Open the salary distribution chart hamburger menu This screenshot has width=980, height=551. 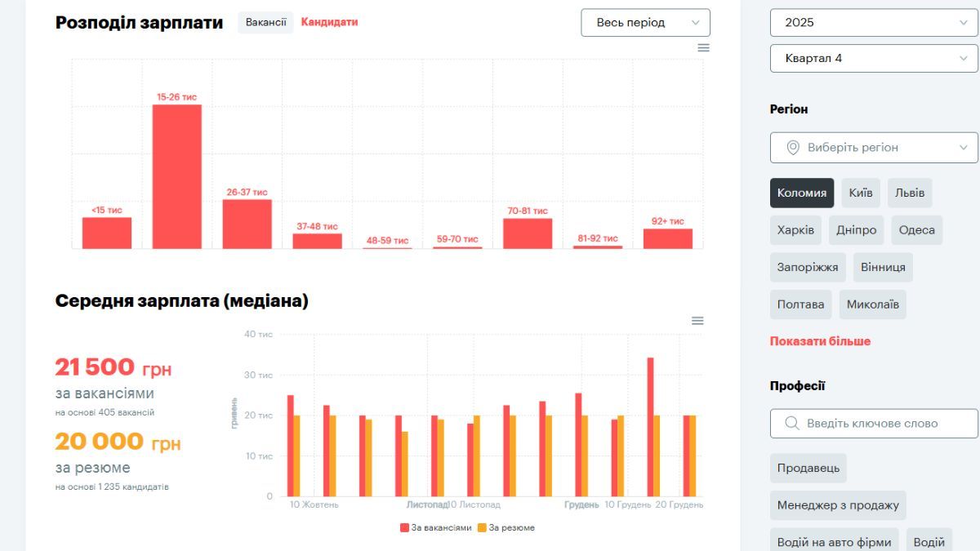tap(703, 48)
